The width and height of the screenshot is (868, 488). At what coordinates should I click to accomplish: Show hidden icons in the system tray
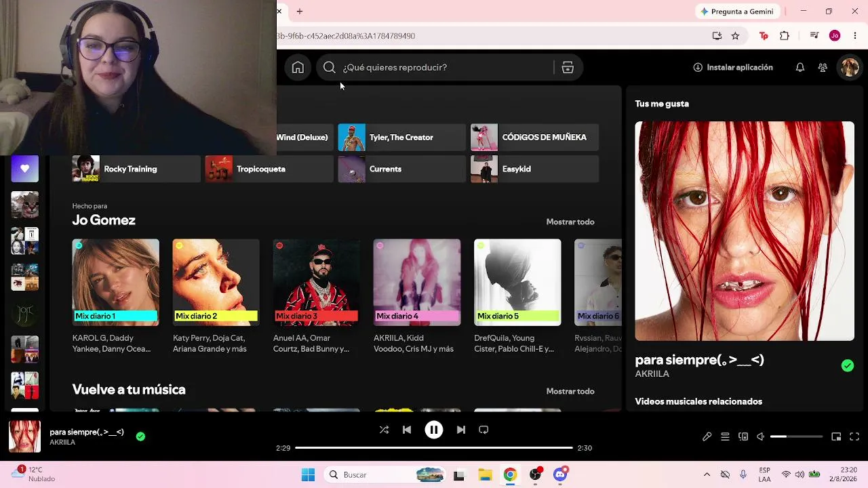(707, 474)
